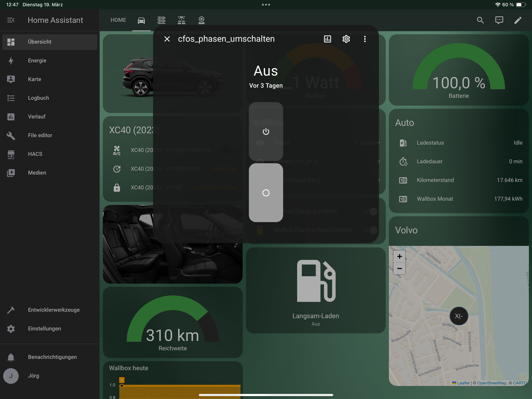532x399 pixels.
Task: Open the Karte panel
Action: coord(50,79)
